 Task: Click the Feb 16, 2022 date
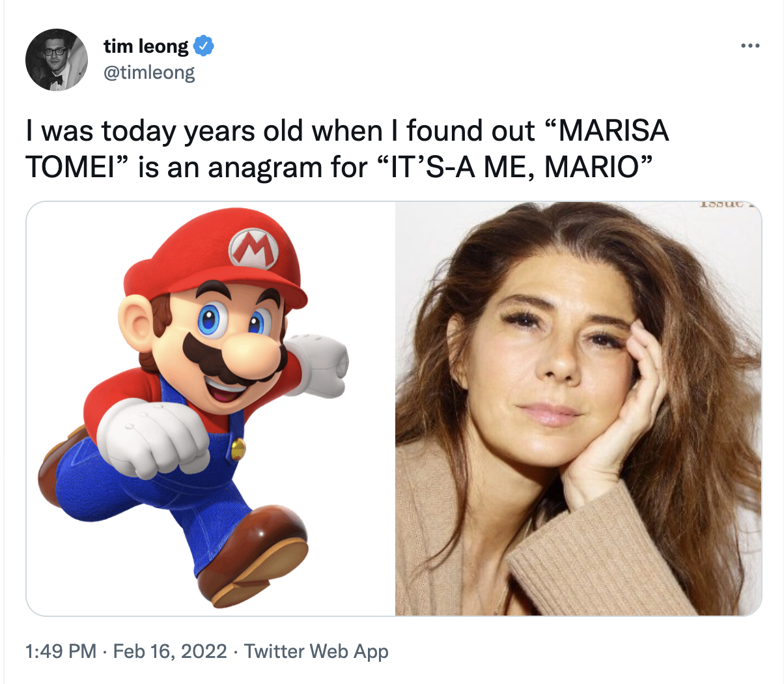pos(170,651)
